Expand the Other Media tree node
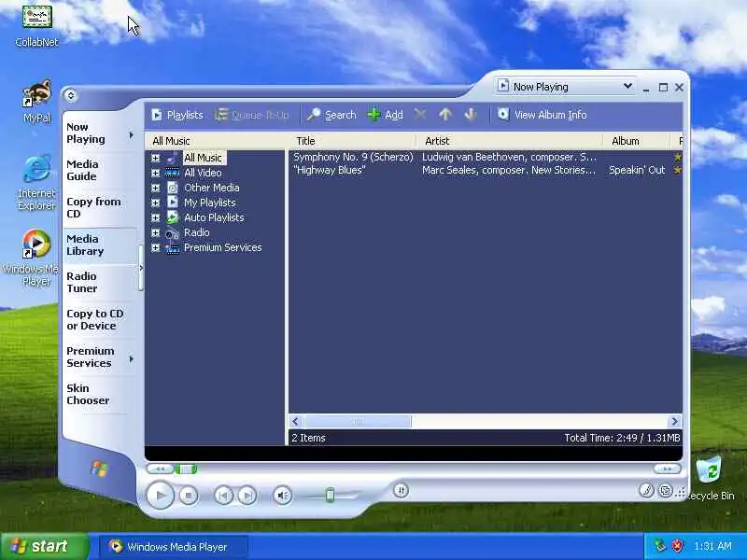747x560 pixels. pyautogui.click(x=155, y=188)
